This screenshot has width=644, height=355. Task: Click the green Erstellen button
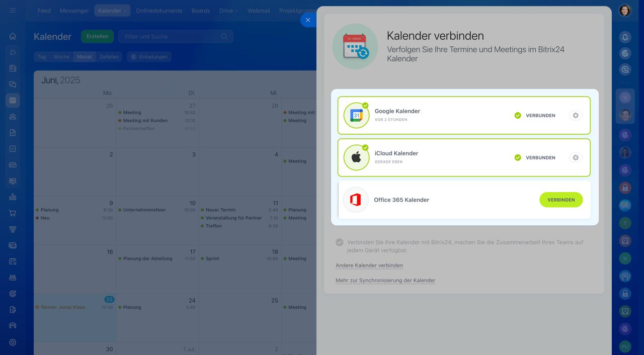(97, 36)
